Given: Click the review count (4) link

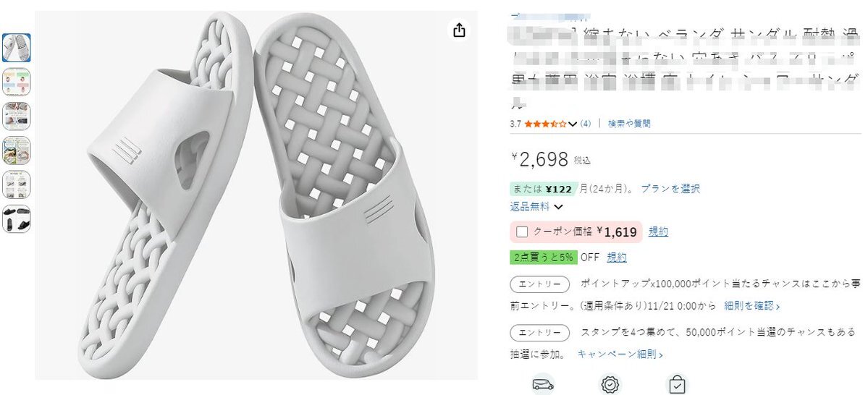Looking at the screenshot, I should pos(585,124).
